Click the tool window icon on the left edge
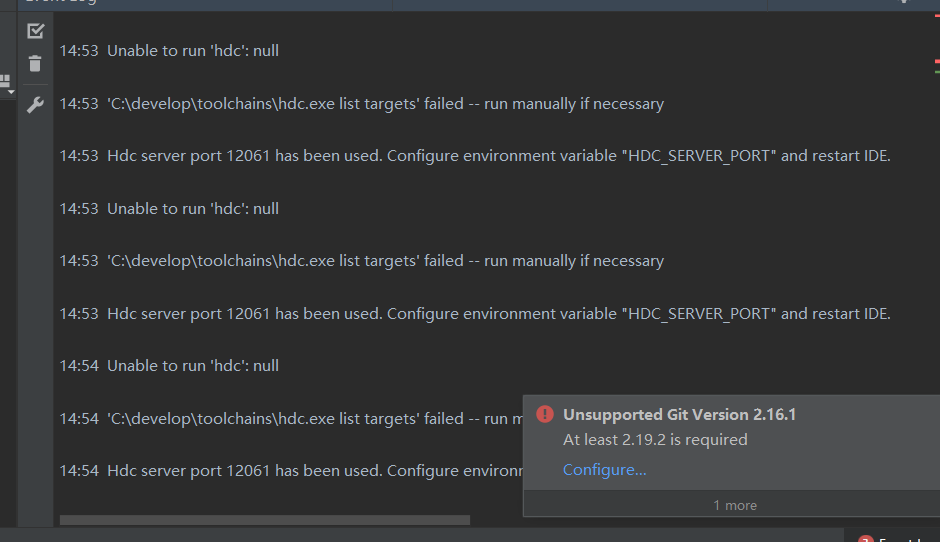 point(5,79)
